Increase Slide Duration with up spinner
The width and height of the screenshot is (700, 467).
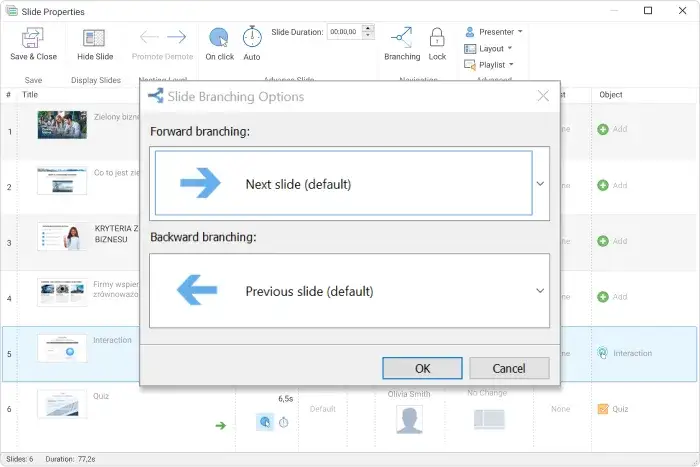(370, 28)
